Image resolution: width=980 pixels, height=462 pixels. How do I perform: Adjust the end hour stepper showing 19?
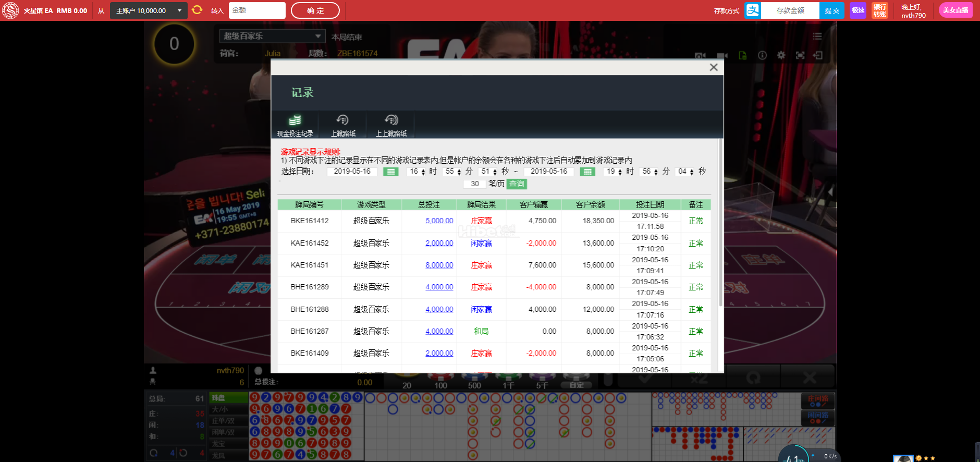pyautogui.click(x=619, y=172)
